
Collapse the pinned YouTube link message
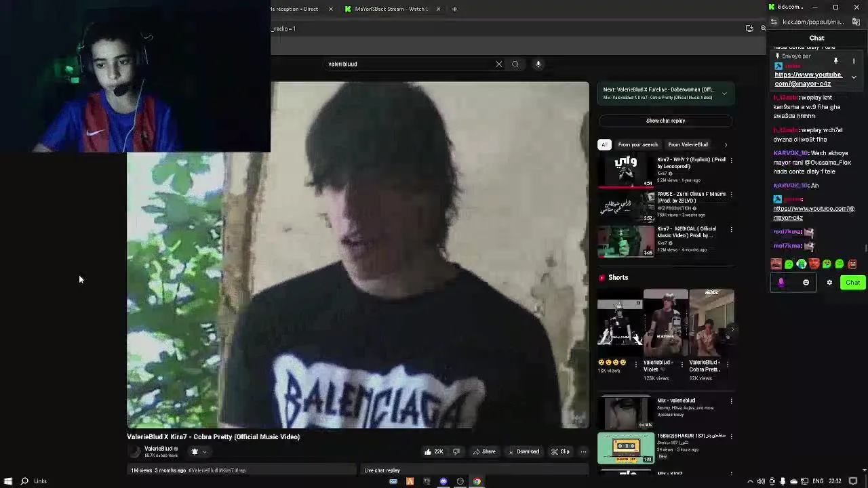tap(854, 77)
